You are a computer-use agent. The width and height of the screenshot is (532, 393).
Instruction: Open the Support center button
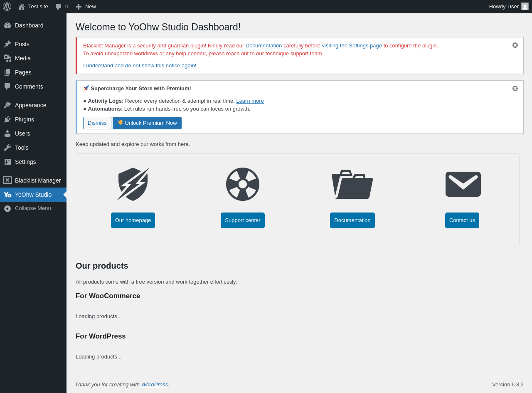pos(243,220)
